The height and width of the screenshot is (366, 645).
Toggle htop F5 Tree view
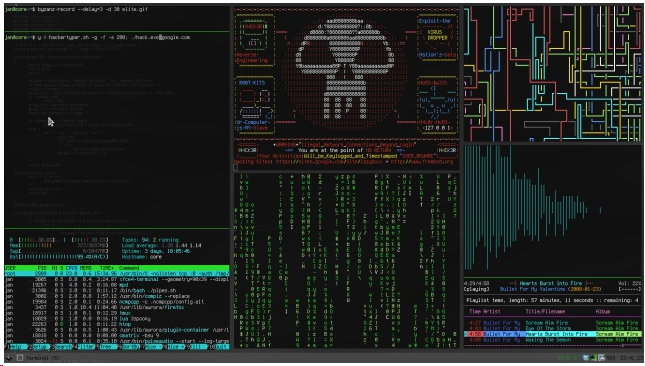tap(107, 347)
